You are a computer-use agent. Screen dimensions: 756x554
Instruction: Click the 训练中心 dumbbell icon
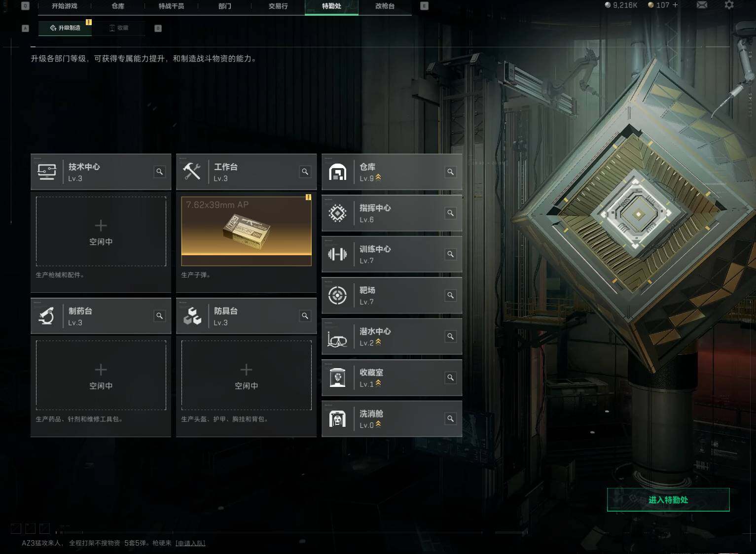[337, 254]
